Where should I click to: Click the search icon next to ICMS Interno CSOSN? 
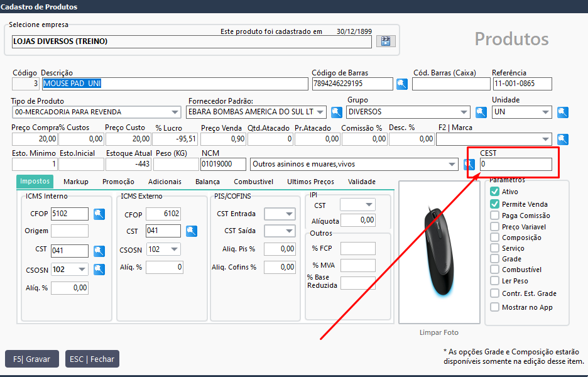99,270
